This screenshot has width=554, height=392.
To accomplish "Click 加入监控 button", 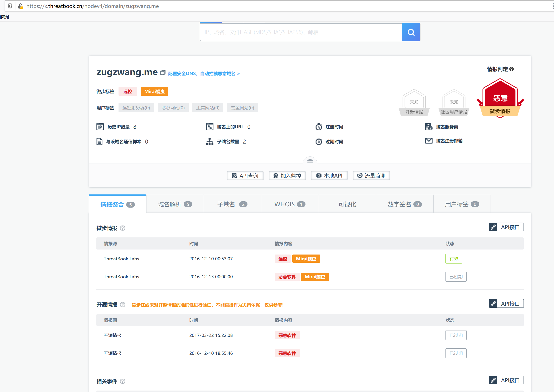I will 287,175.
